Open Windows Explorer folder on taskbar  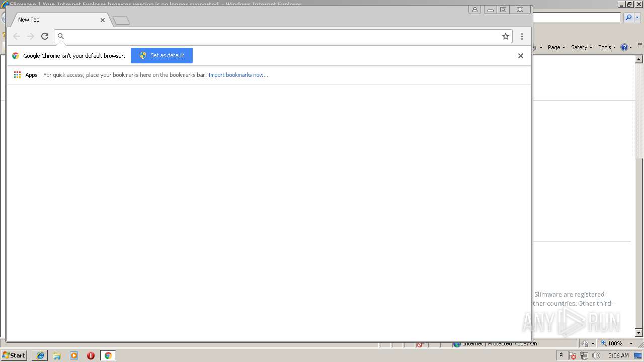(57, 355)
